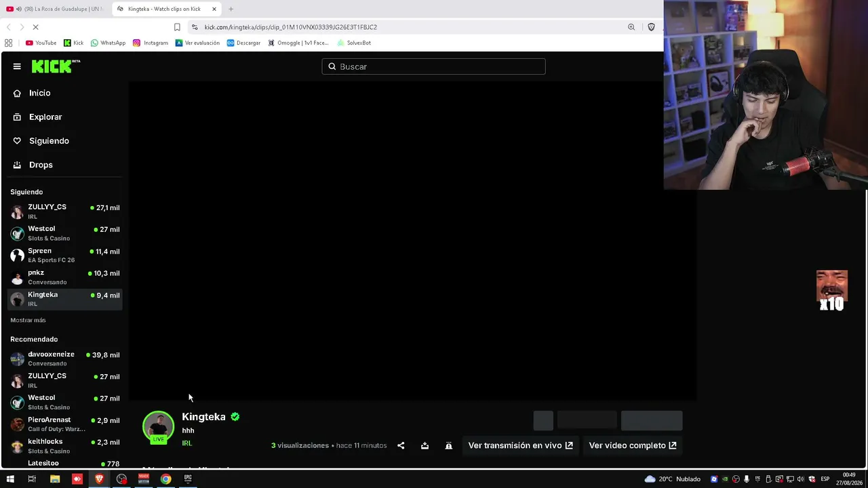Click the Kick logo in the header
The width and height of the screenshot is (868, 488).
[x=56, y=66]
